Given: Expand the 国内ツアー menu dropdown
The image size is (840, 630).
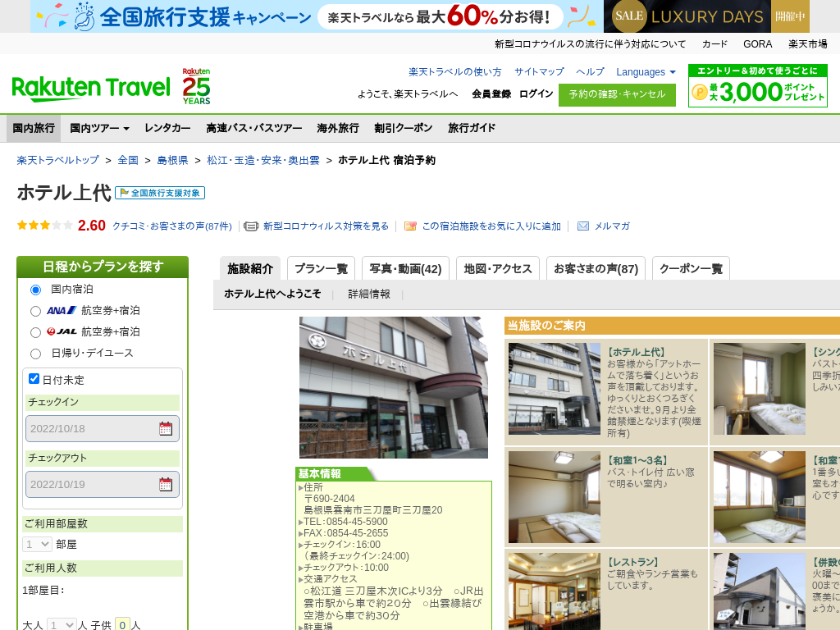Looking at the screenshot, I should pyautogui.click(x=99, y=128).
